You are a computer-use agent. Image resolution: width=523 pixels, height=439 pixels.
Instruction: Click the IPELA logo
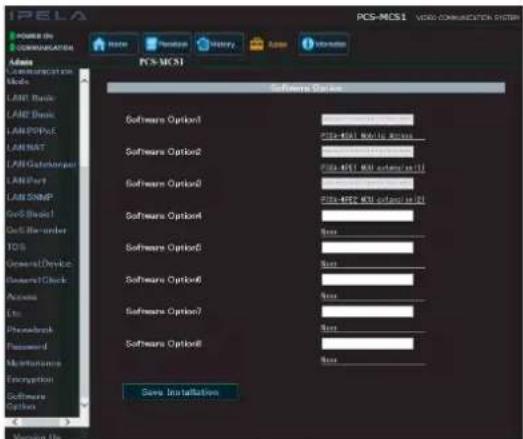point(48,16)
